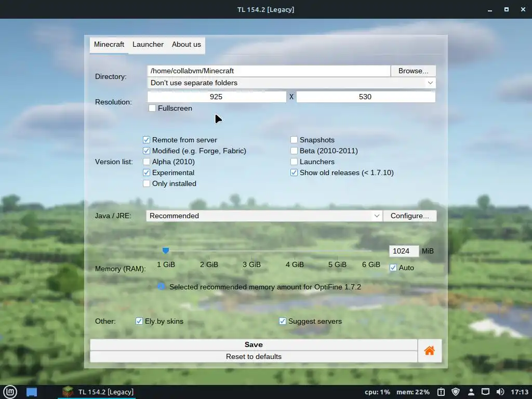
Task: Click the OptiFine 1.7.2 memory recommendation text
Action: click(x=265, y=287)
